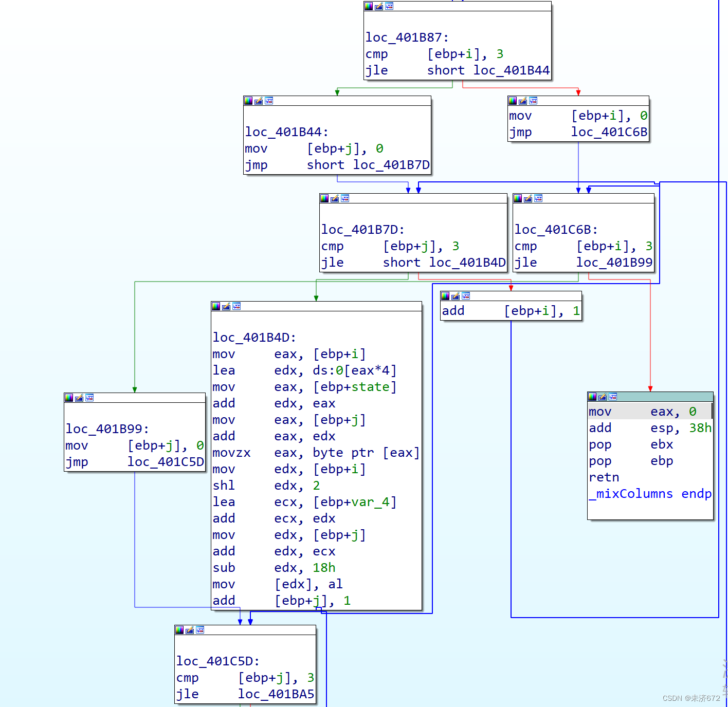Click 'mov [ebp+j], 0' in loc_401B99 block
Screen dimensions: 728x707
tap(135, 445)
